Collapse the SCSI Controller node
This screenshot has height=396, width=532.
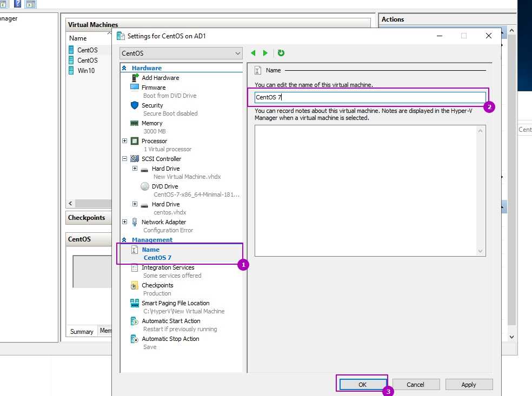coord(125,159)
